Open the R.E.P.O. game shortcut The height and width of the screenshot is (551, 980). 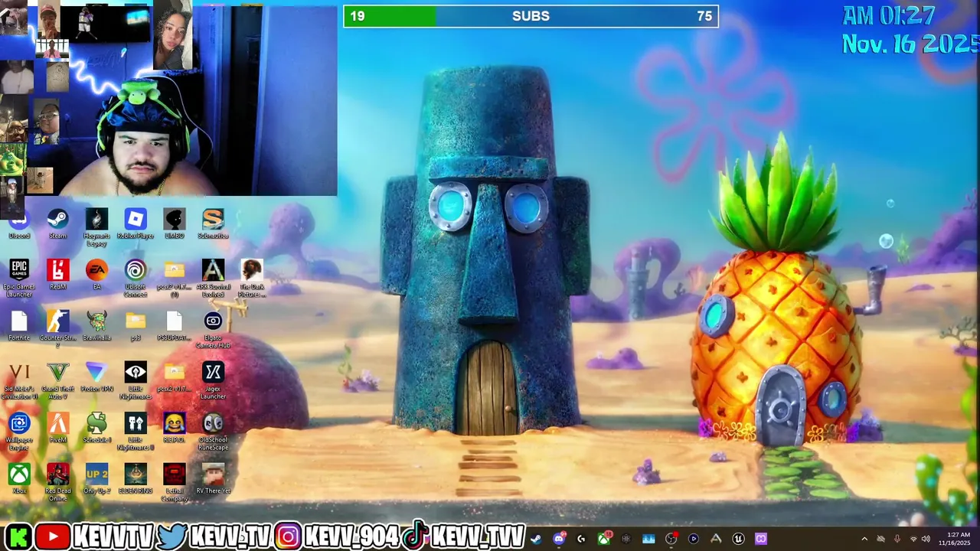pos(175,429)
